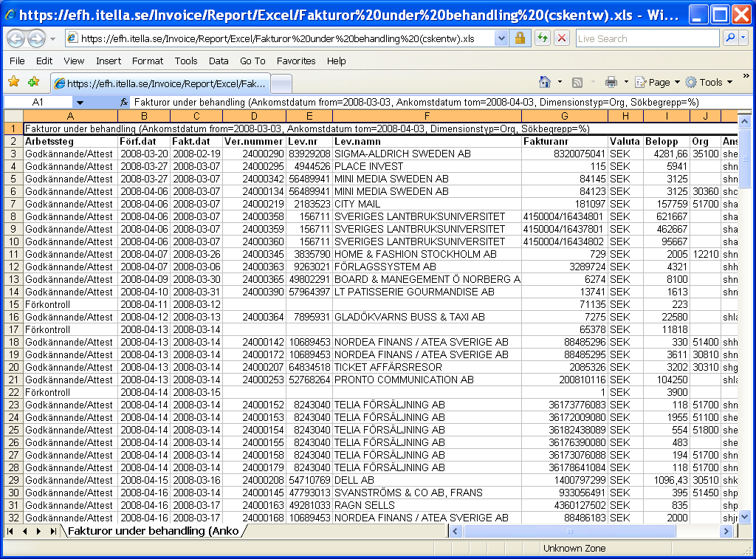Click cell GLADÖKVARNS BUSS & TAXI AB
Viewport: 756px width, 559px height.
[427, 317]
